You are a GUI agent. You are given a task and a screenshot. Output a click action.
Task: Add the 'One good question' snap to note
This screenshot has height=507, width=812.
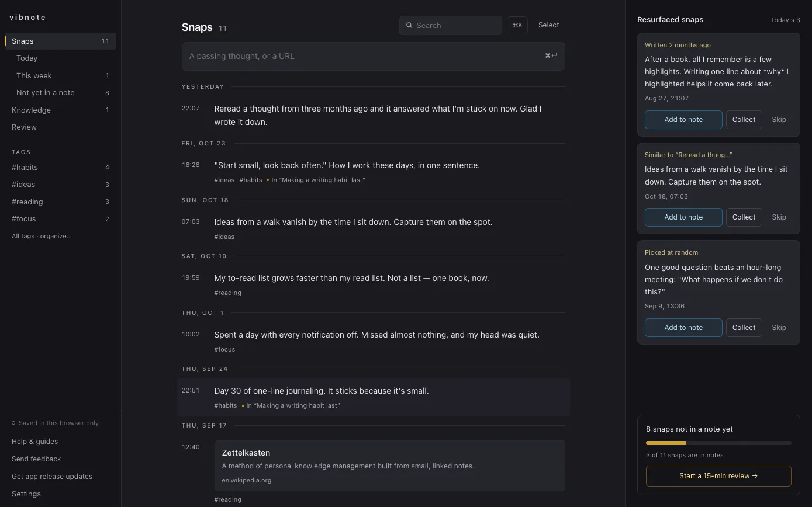click(x=683, y=328)
